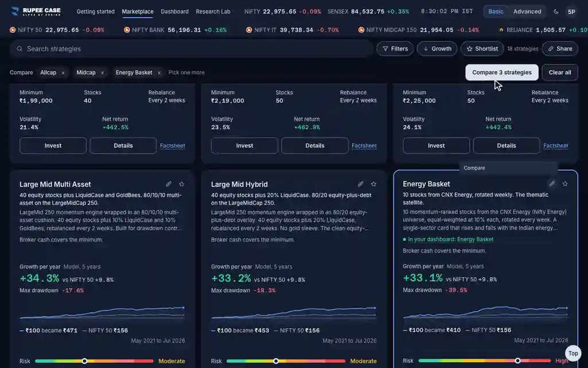Open Getting started page
This screenshot has width=588, height=368.
pyautogui.click(x=96, y=11)
